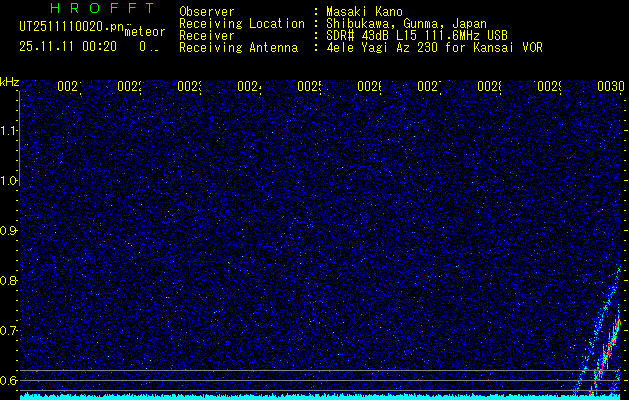Click the kHz axis unit label
Image resolution: width=629 pixels, height=400 pixels.
coord(10,83)
